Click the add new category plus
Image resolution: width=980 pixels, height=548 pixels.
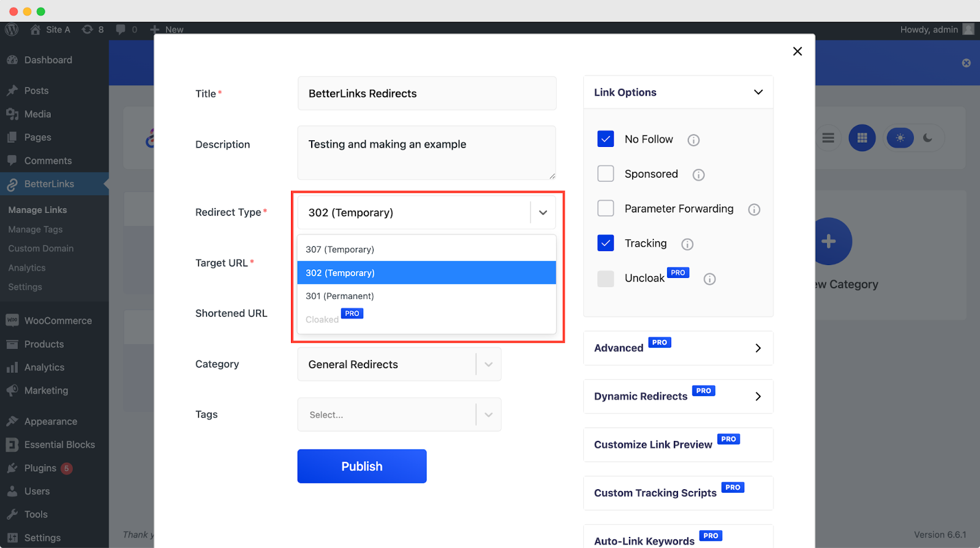(x=829, y=241)
